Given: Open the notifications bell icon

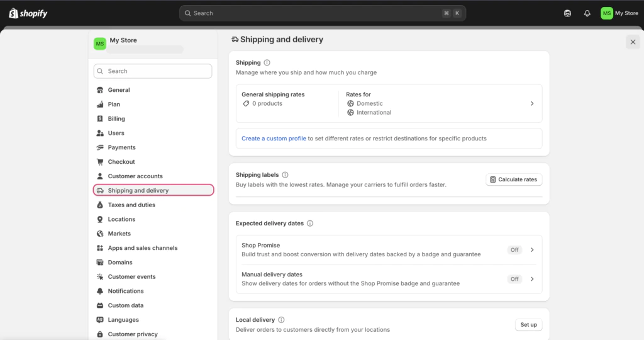Looking at the screenshot, I should click(587, 13).
